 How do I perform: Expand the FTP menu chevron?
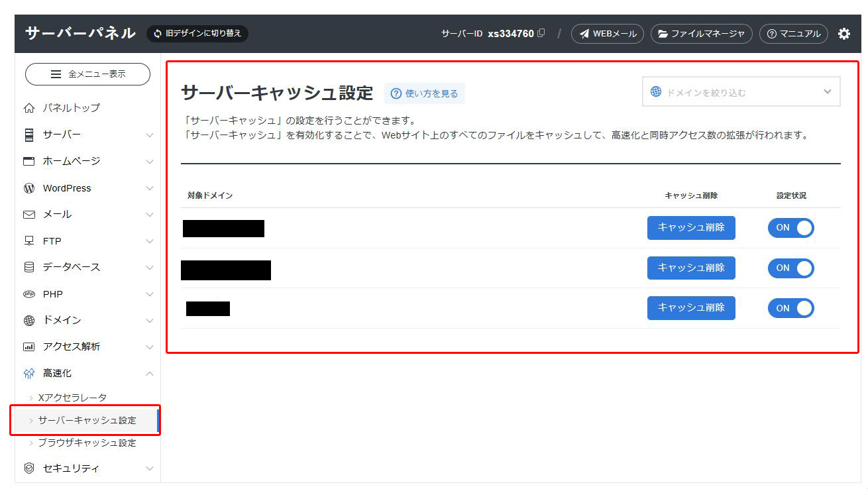click(149, 241)
